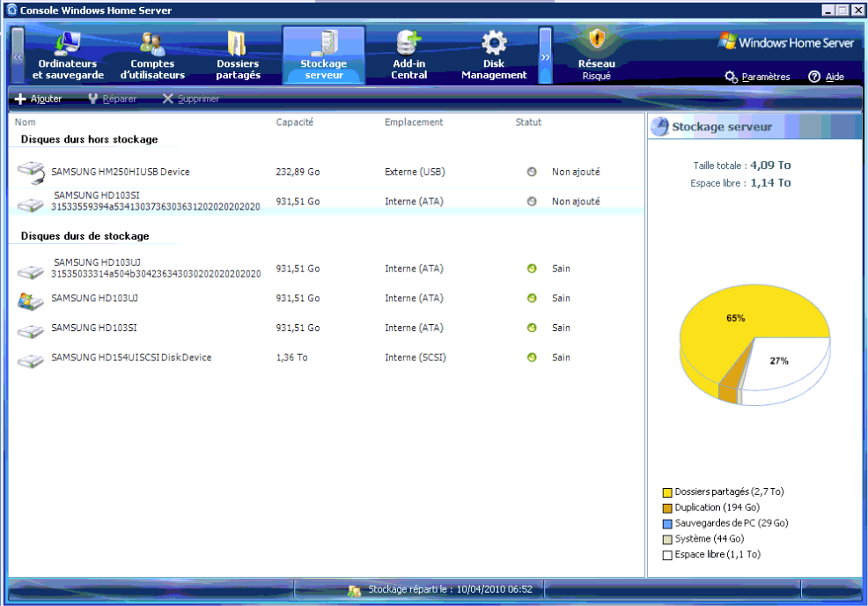868x606 pixels.
Task: Click Réparer toolbar button
Action: click(x=113, y=99)
